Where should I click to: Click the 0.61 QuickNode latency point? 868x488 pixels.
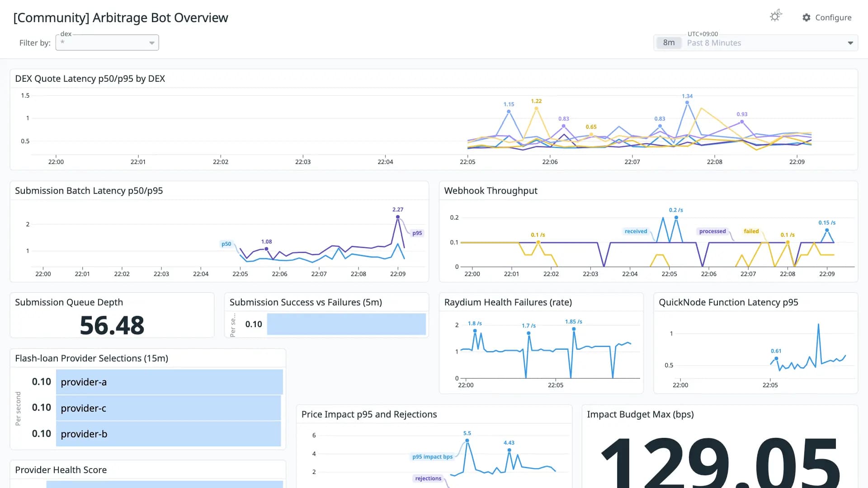point(776,358)
